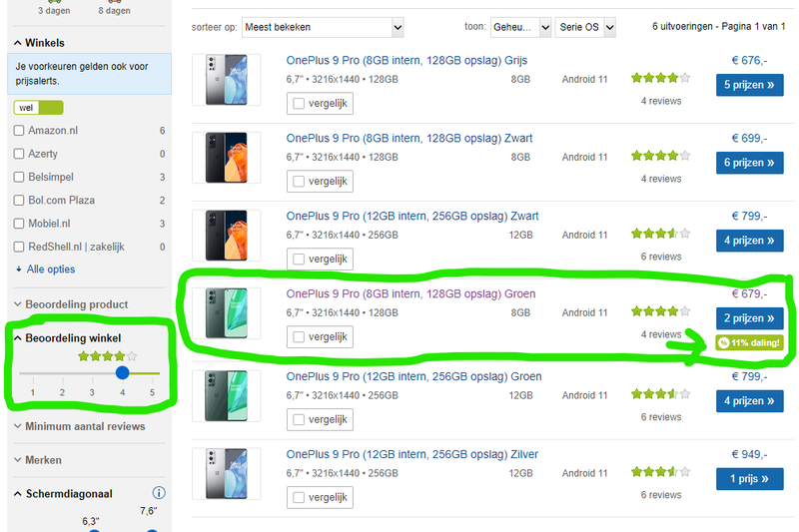Click value 5 on the store rating slider
The image size is (799, 532).
152,392
